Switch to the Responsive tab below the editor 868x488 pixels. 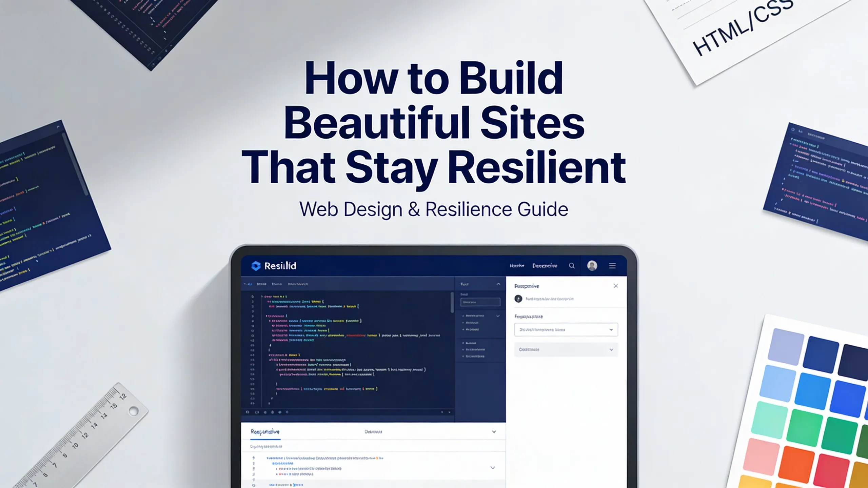click(x=264, y=431)
